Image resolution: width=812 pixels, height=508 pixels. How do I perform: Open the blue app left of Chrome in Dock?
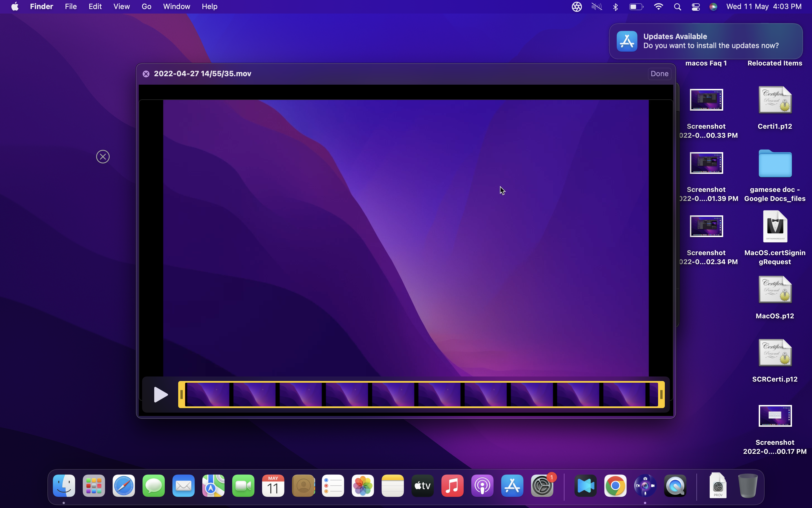[586, 485]
